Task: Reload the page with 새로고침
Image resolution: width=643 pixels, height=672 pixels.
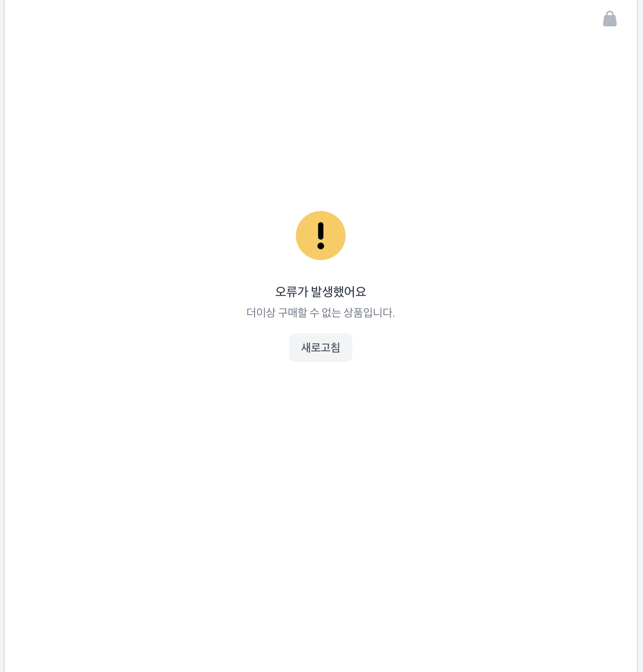Action: click(x=321, y=347)
